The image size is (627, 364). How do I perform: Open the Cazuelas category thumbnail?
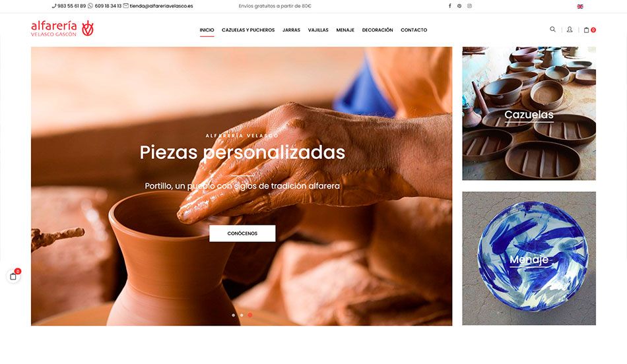(x=529, y=113)
